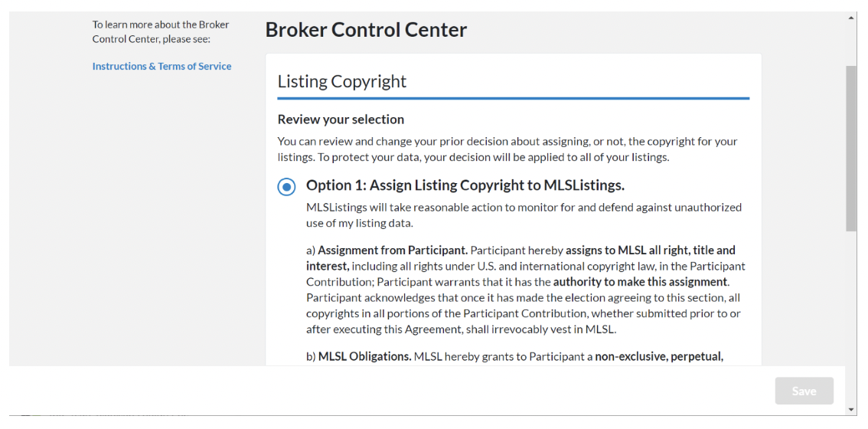Click the scrollbar up arrow
Screen dimensions: 868x429
click(x=851, y=18)
